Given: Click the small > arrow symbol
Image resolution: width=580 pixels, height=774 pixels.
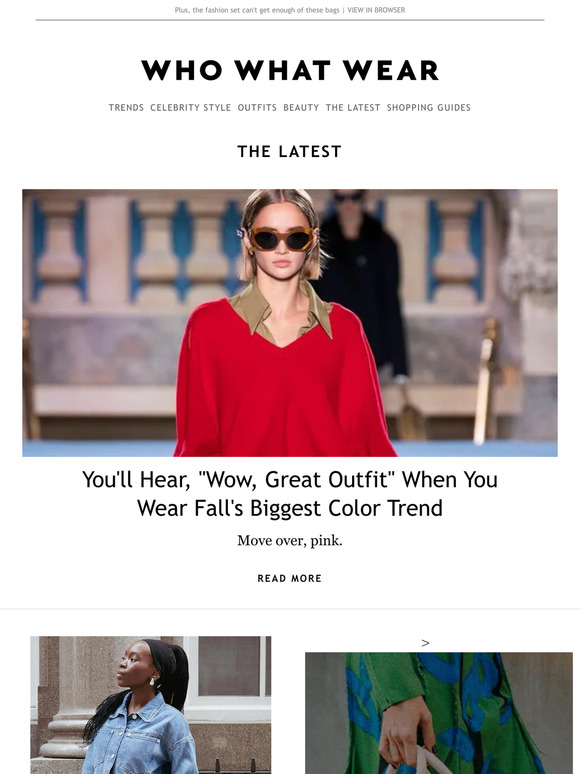Looking at the screenshot, I should [x=425, y=643].
